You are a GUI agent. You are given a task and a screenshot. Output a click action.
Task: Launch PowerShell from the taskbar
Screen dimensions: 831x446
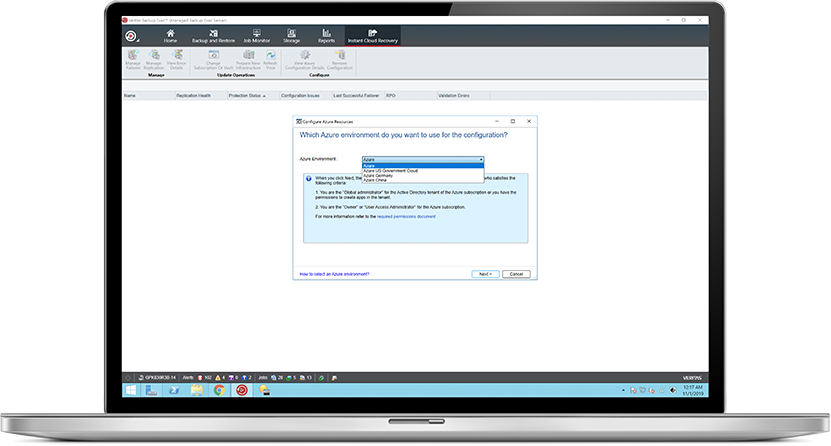tap(174, 390)
